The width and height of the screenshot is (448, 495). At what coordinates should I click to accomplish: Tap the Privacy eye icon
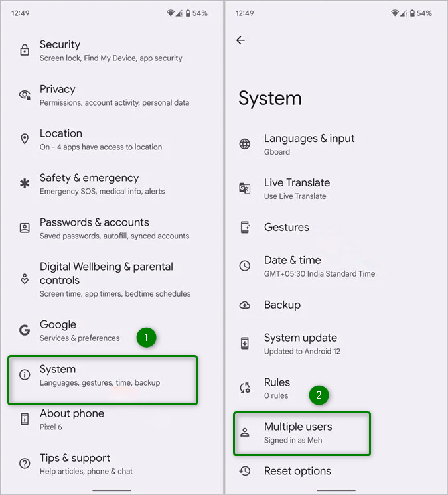(25, 95)
